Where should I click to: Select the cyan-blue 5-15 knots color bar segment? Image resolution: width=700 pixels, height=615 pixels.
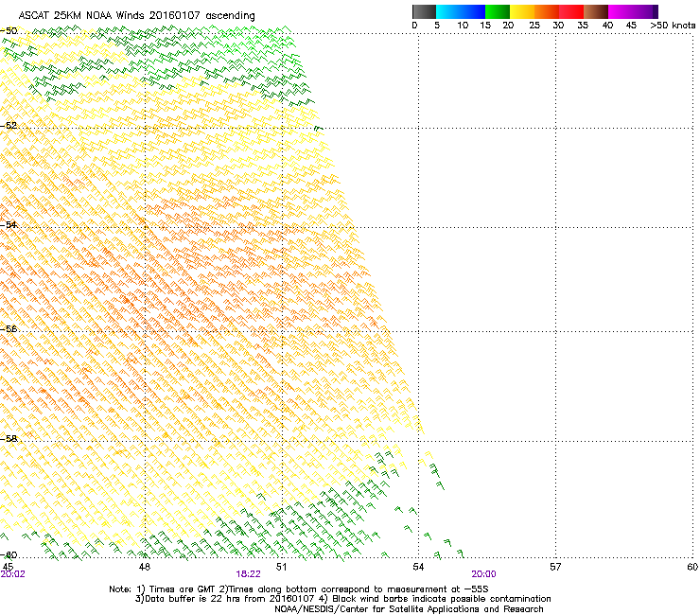pyautogui.click(x=461, y=11)
